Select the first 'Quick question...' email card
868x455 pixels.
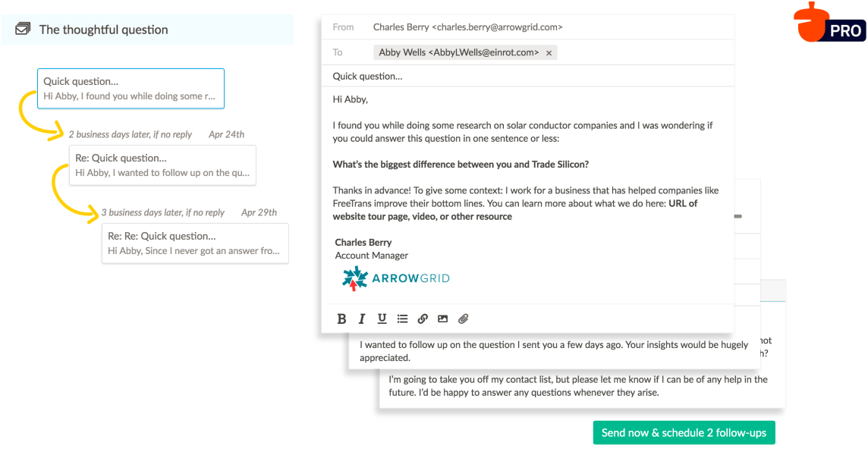131,88
